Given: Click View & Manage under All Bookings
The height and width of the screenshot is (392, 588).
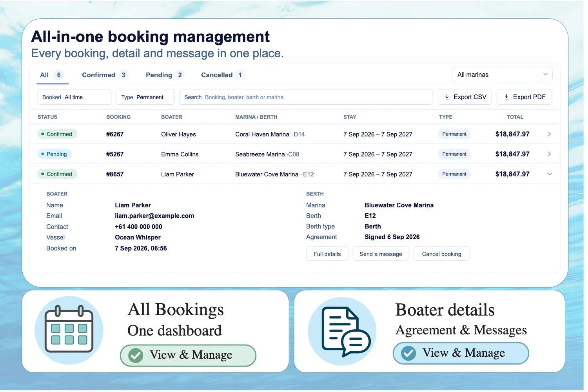Looking at the screenshot, I should [188, 356].
